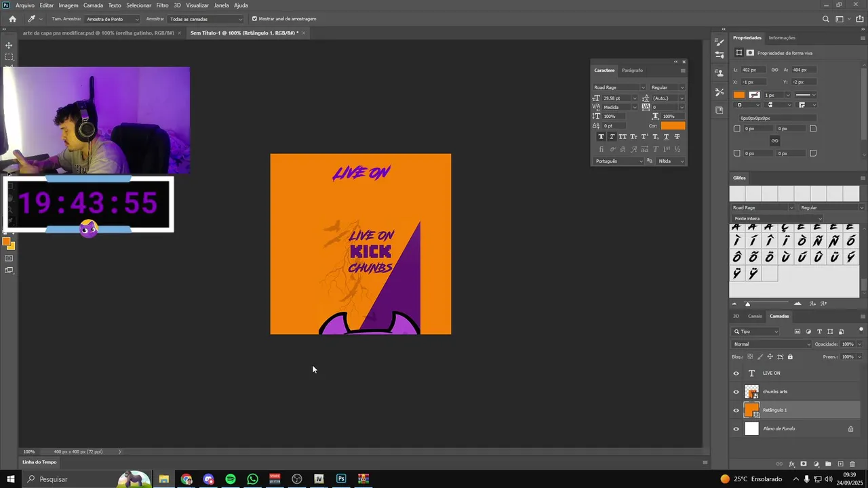This screenshot has height=488, width=868.
Task: Create a new layer group
Action: [x=828, y=464]
